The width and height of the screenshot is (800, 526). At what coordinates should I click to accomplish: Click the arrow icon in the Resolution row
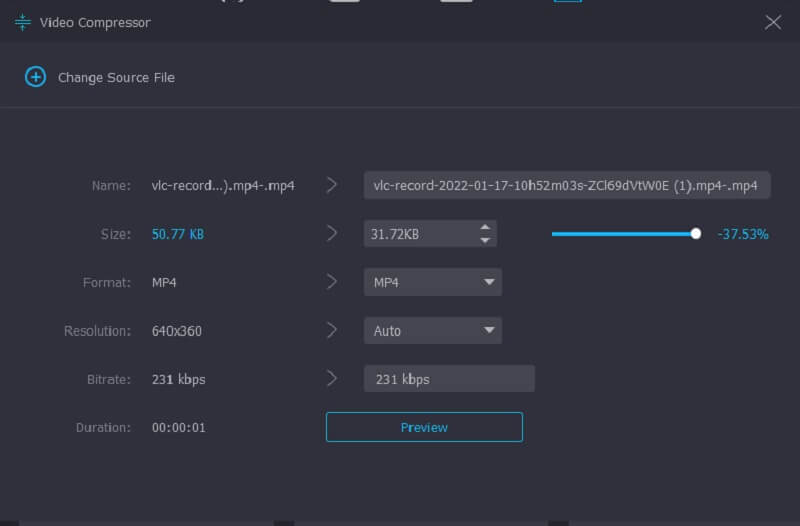pos(332,330)
